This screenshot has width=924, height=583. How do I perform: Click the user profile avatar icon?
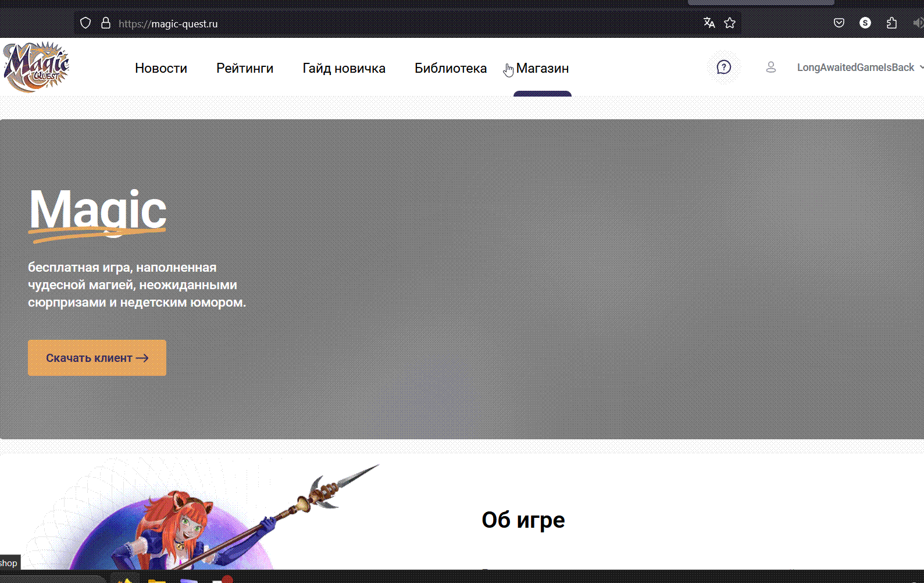(771, 67)
